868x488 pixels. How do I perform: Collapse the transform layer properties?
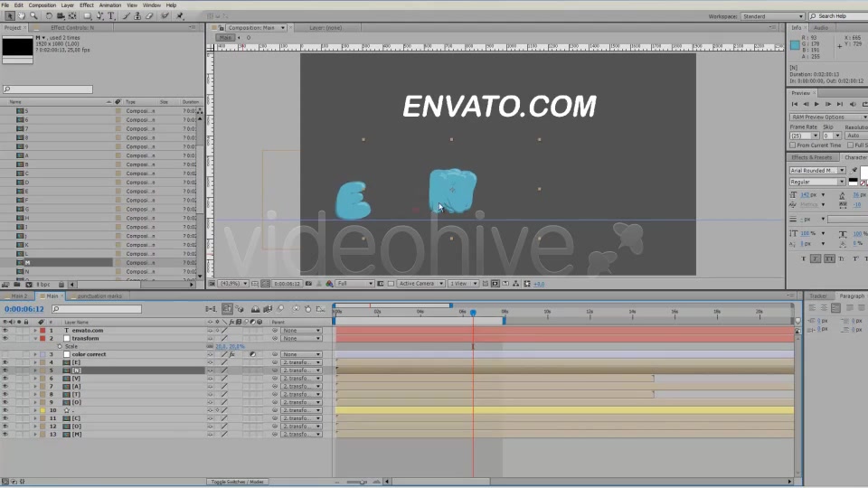(x=35, y=338)
